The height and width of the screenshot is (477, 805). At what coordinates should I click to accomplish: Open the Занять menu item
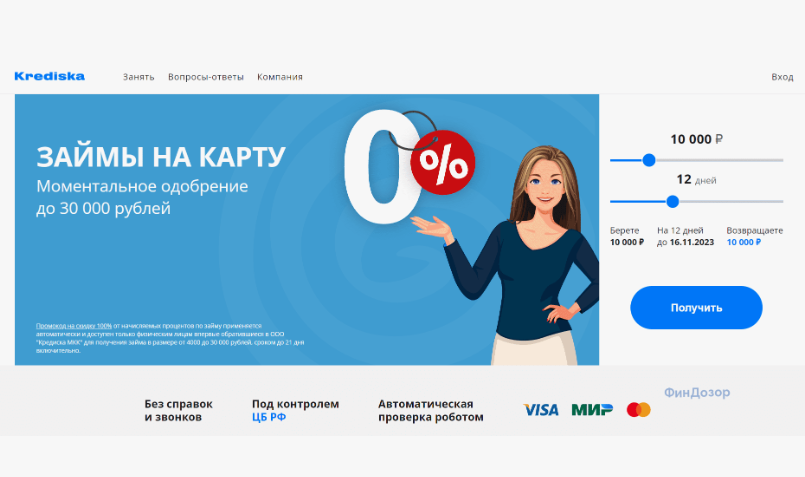(139, 77)
